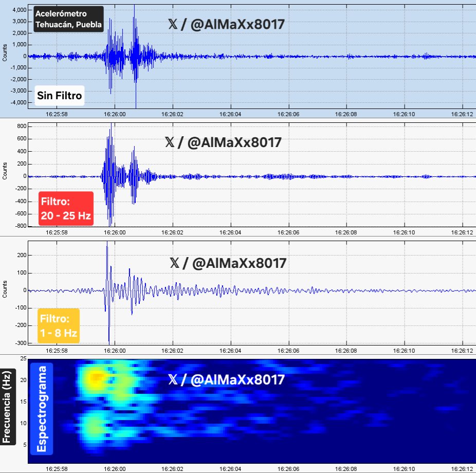Click the 'Counts' axis title of unfiltered plot
476x473 pixels.
pyautogui.click(x=5, y=52)
